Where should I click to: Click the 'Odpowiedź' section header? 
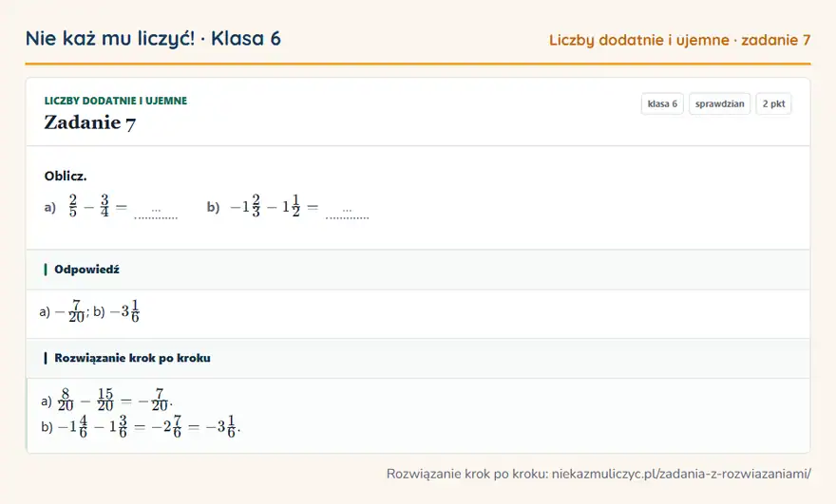coord(418,270)
